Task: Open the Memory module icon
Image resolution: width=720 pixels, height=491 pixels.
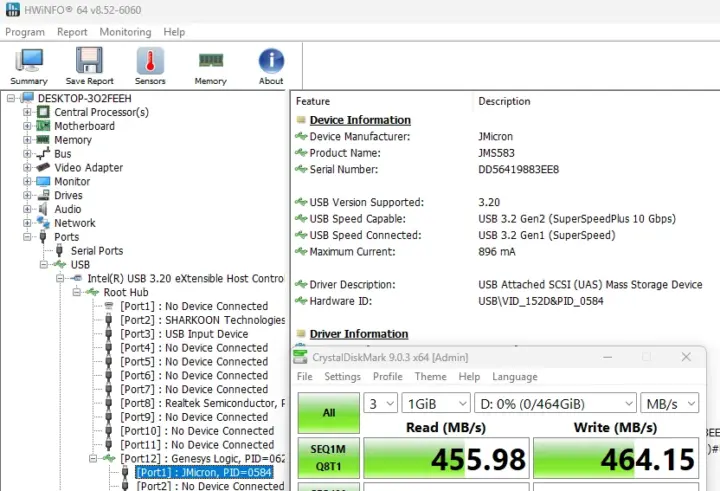Action: [211, 60]
